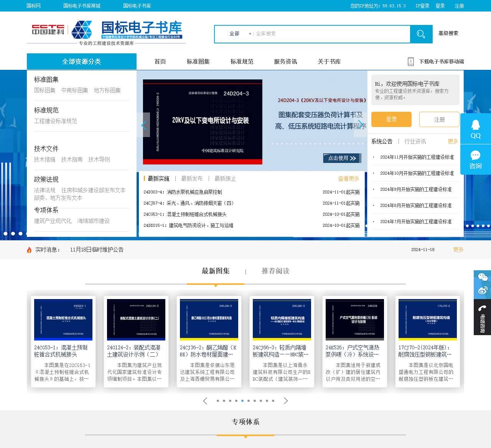Screen dimensions: 491x448
Task: Click the orange 登录 button
Action: (391, 119)
